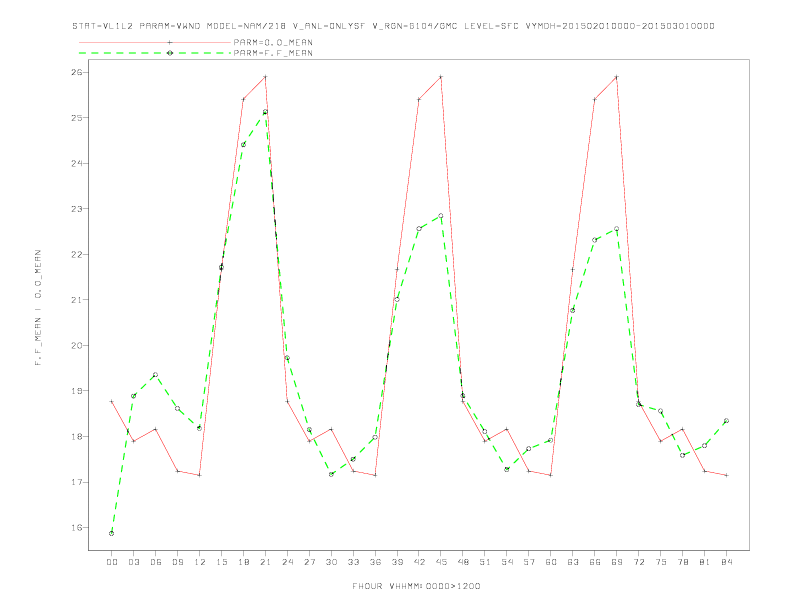This screenshot has height=612, width=792.
Task: Select the PARM=O.O_MEAN legend label
Action: [x=273, y=42]
